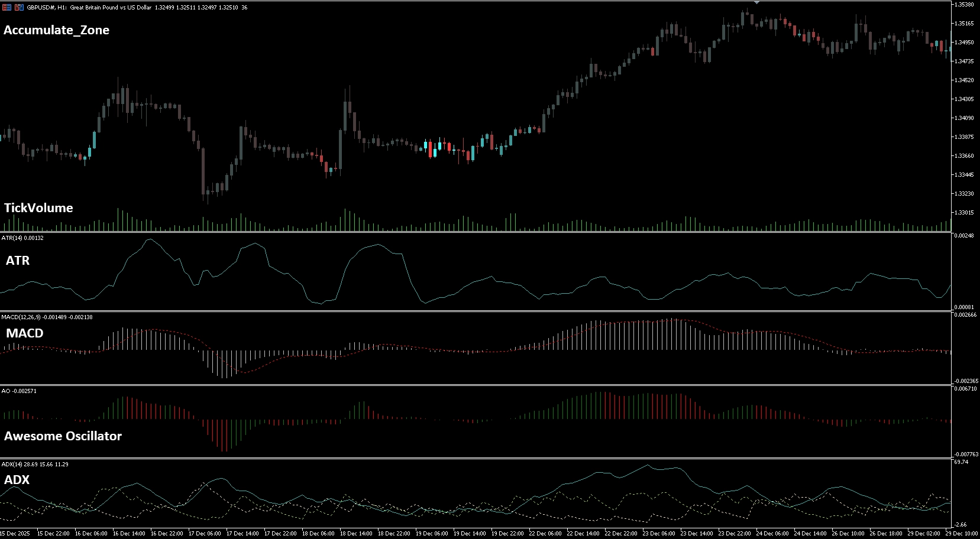Click price level 1.33875 on the scale
This screenshot has height=539, width=980.
964,137
